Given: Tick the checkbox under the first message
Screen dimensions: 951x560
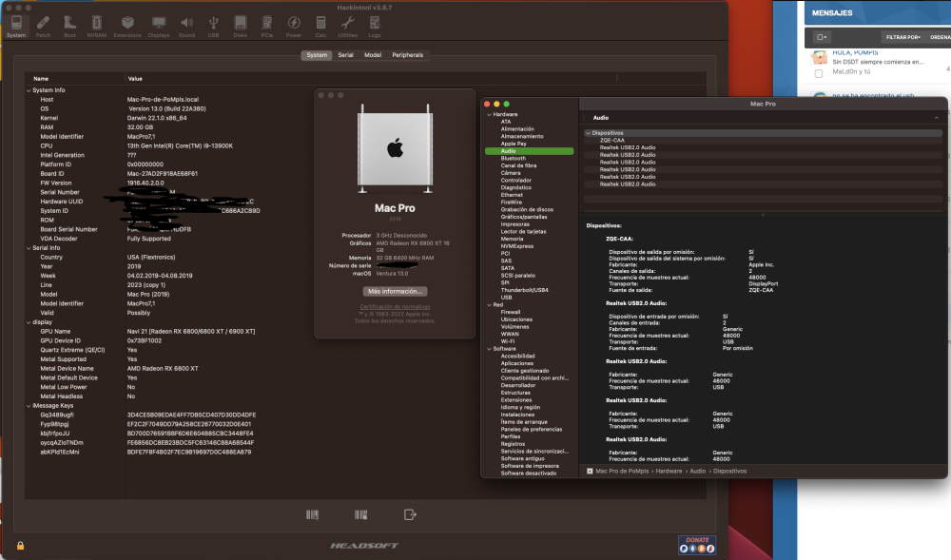Looking at the screenshot, I should pyautogui.click(x=819, y=73).
